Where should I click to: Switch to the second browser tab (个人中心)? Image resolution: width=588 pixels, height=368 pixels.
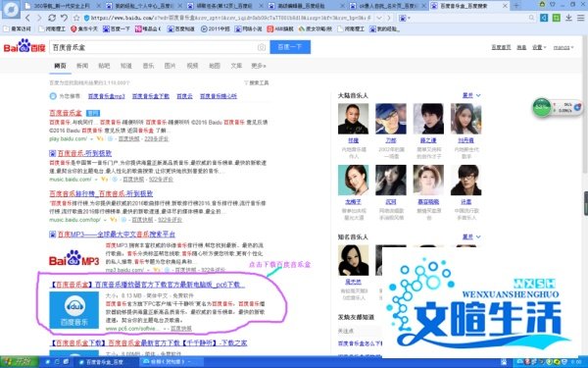click(x=144, y=6)
